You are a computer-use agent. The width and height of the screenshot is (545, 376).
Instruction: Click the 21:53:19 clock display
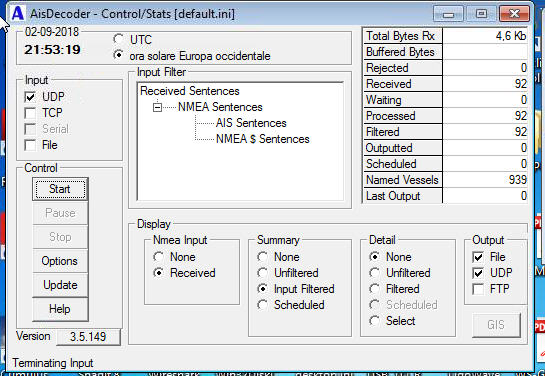tap(52, 50)
